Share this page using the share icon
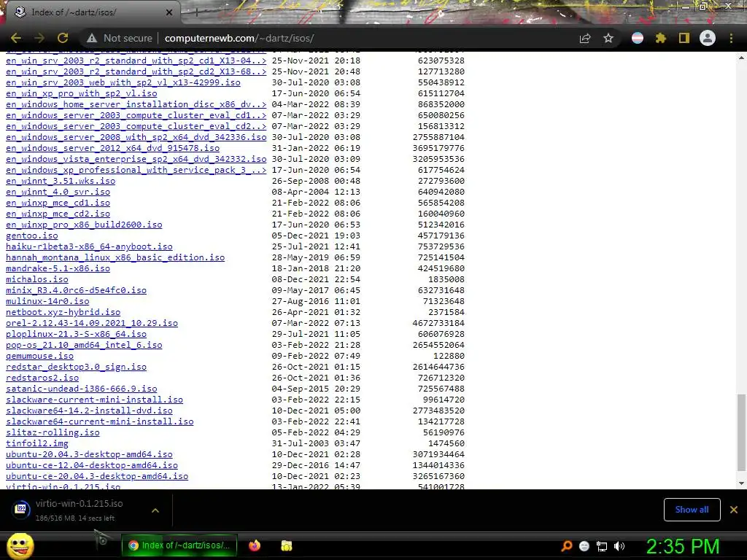 [x=585, y=38]
